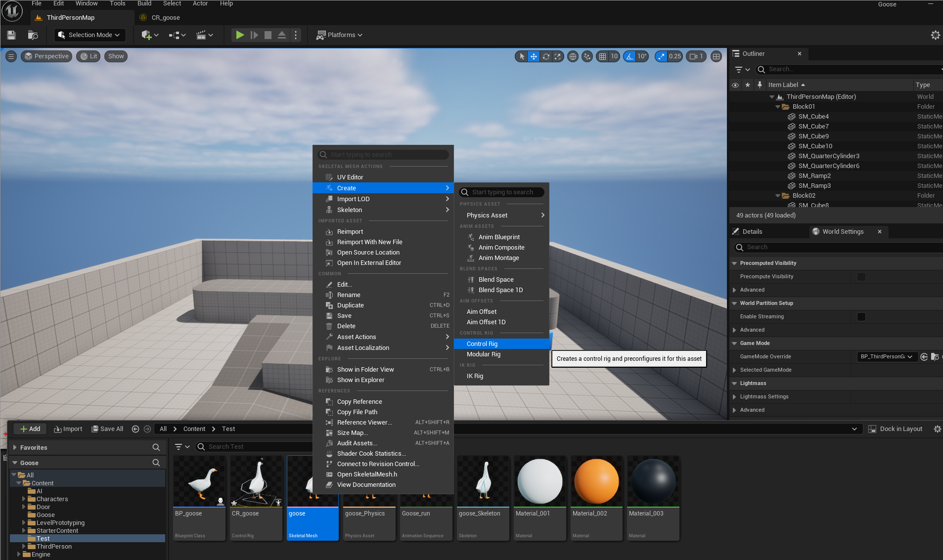Image resolution: width=943 pixels, height=560 pixels.
Task: Open the viewport hamburger options menu
Action: click(x=11, y=56)
